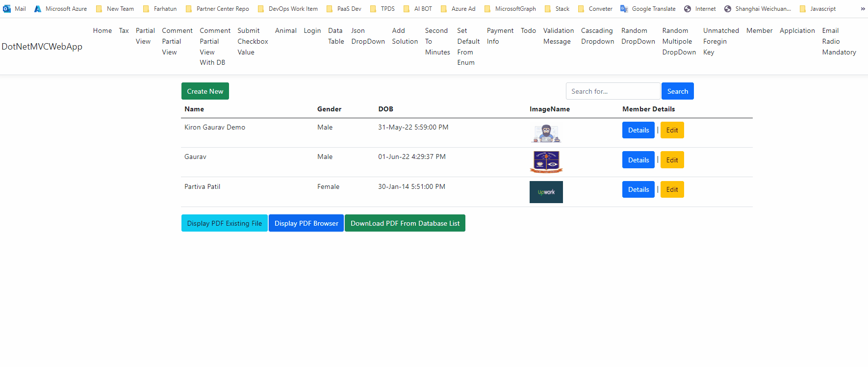
Task: Open the Payment Info nav item
Action: click(x=500, y=36)
